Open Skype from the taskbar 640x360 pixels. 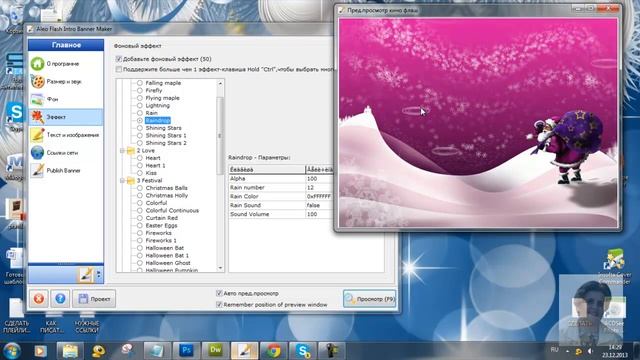(303, 351)
